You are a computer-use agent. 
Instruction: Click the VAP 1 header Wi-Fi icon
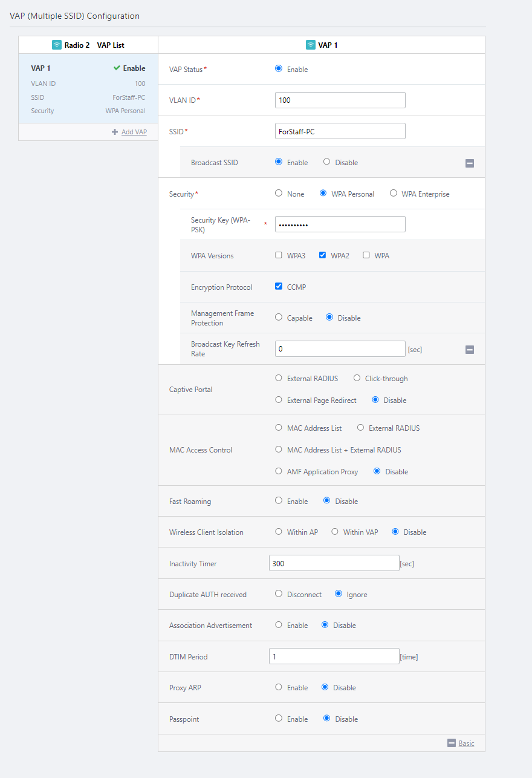point(311,45)
